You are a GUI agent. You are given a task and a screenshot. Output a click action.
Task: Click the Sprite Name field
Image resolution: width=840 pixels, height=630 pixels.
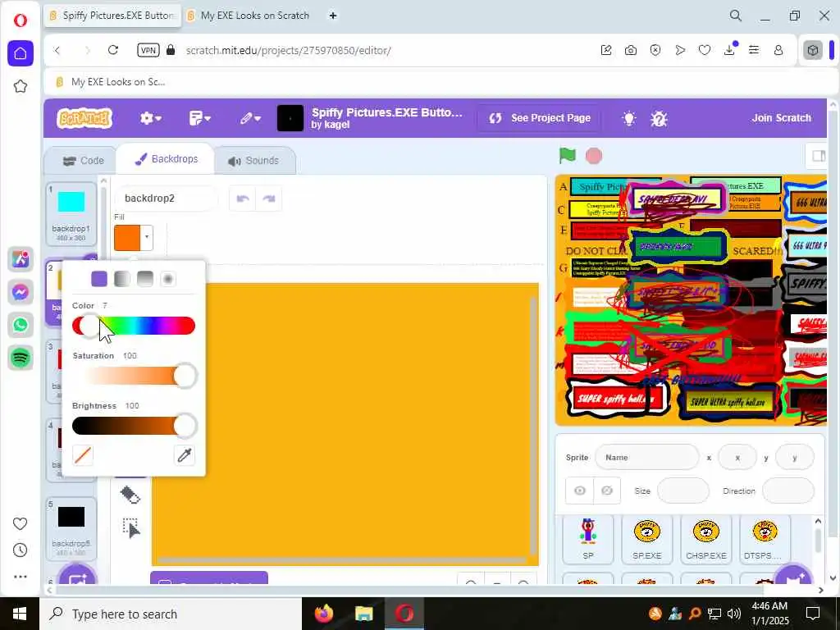tap(647, 458)
